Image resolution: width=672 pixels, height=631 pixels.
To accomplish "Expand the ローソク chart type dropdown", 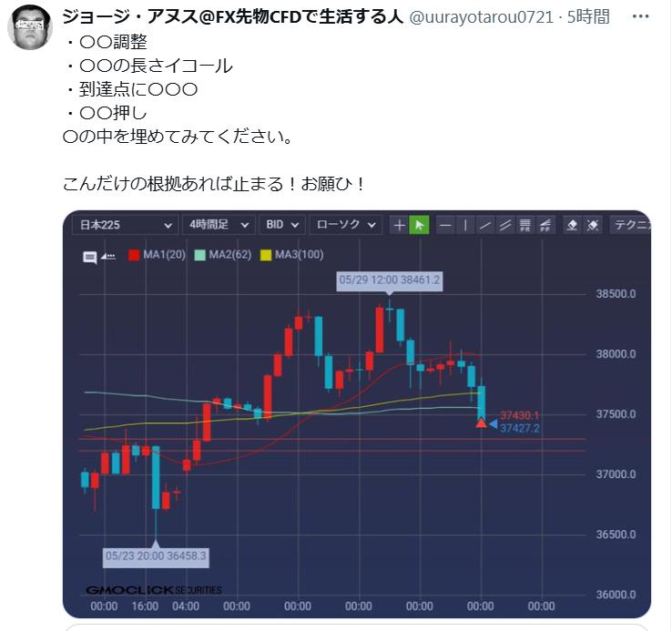I will tap(345, 225).
